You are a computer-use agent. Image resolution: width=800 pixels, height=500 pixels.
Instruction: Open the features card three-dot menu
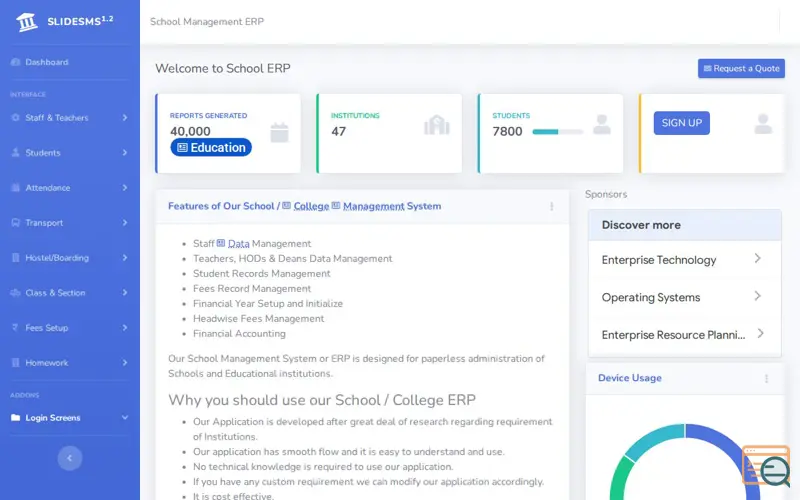point(552,207)
